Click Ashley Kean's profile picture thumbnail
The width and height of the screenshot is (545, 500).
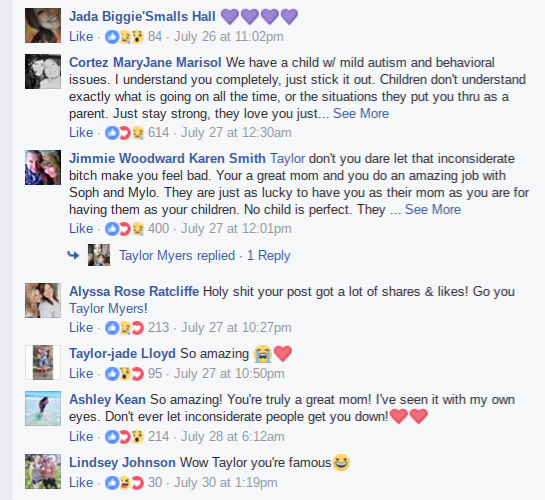click(43, 409)
